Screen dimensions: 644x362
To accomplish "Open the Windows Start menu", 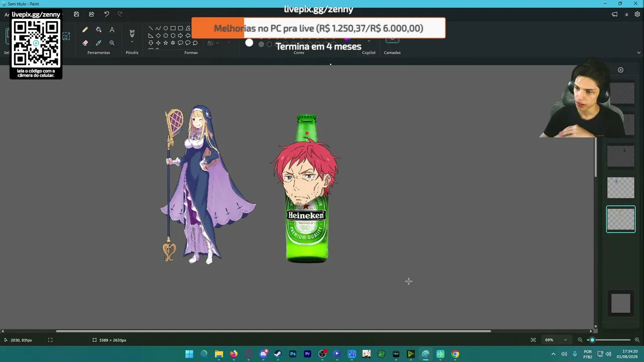I will click(189, 354).
